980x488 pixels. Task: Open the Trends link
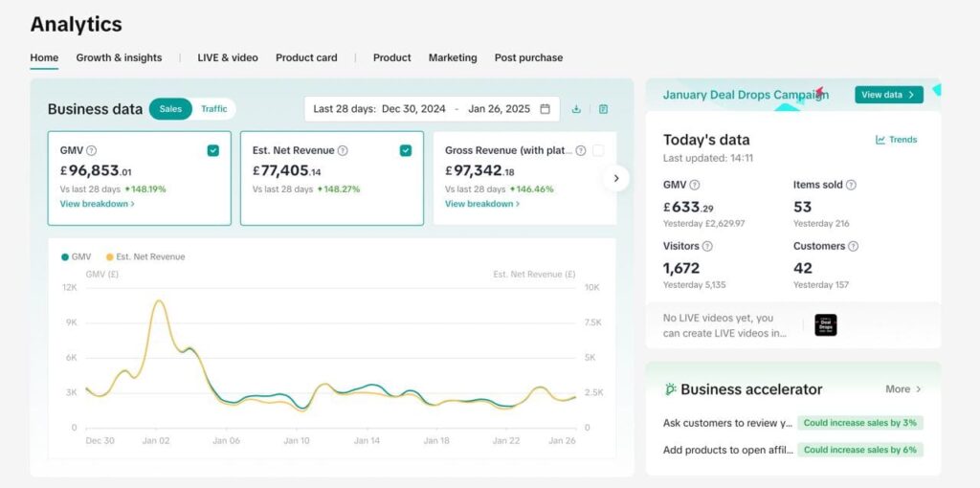pyautogui.click(x=896, y=140)
